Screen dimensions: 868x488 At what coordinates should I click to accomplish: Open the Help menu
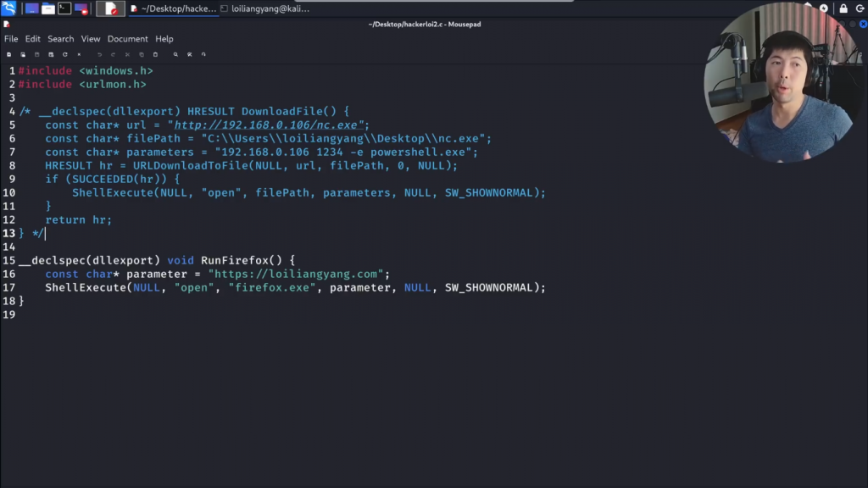(x=164, y=39)
